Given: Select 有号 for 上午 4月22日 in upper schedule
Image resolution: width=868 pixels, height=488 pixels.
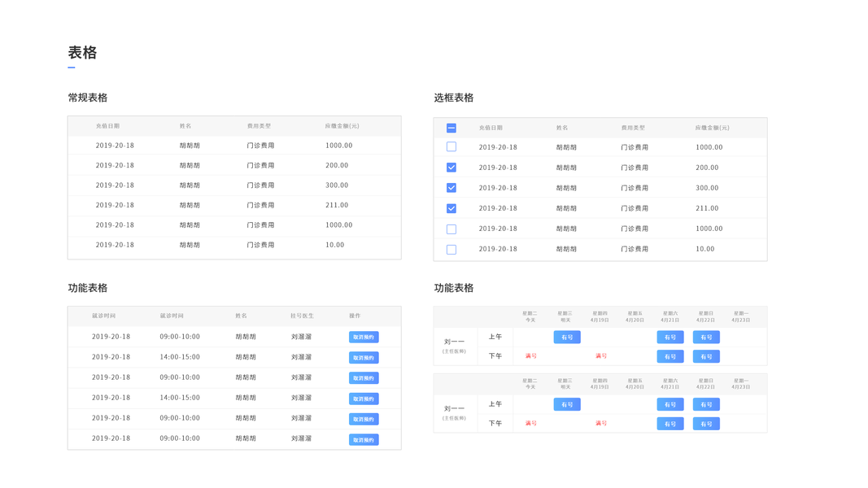Looking at the screenshot, I should (706, 337).
